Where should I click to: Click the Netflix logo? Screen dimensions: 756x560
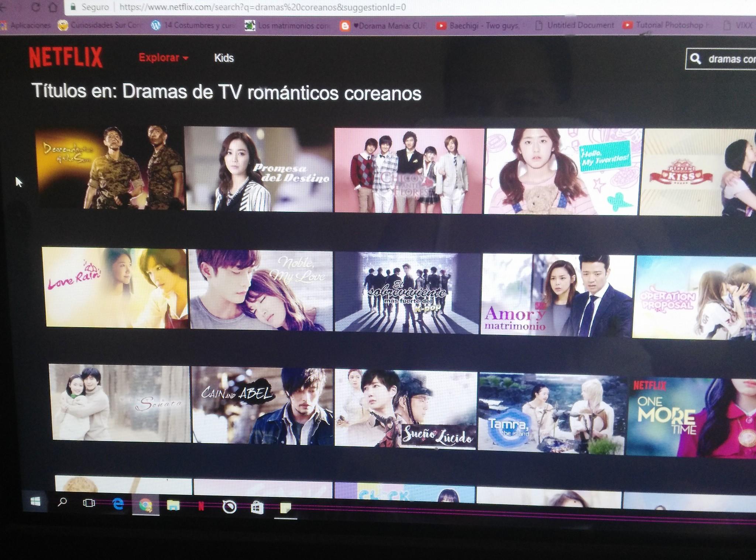(x=66, y=58)
